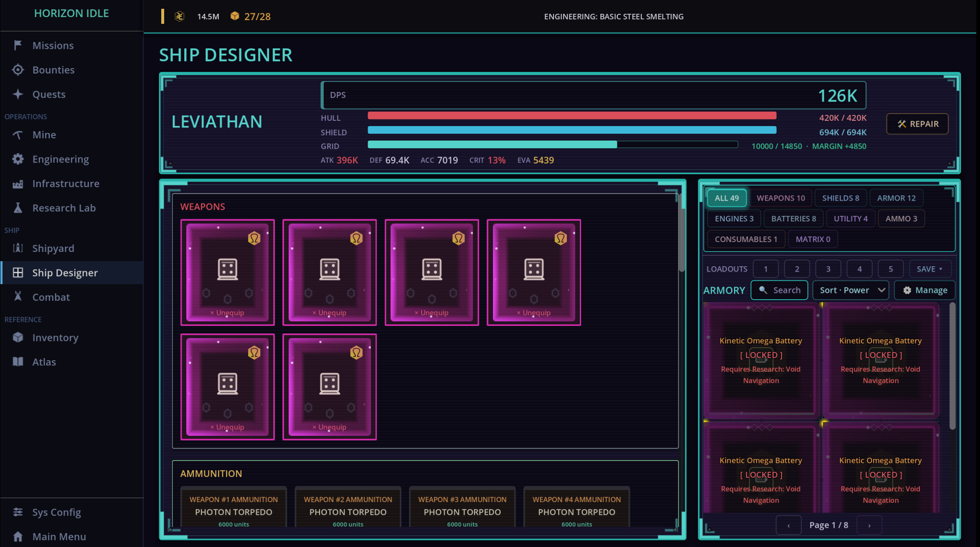Open Bounties via its crosshair icon

(18, 70)
